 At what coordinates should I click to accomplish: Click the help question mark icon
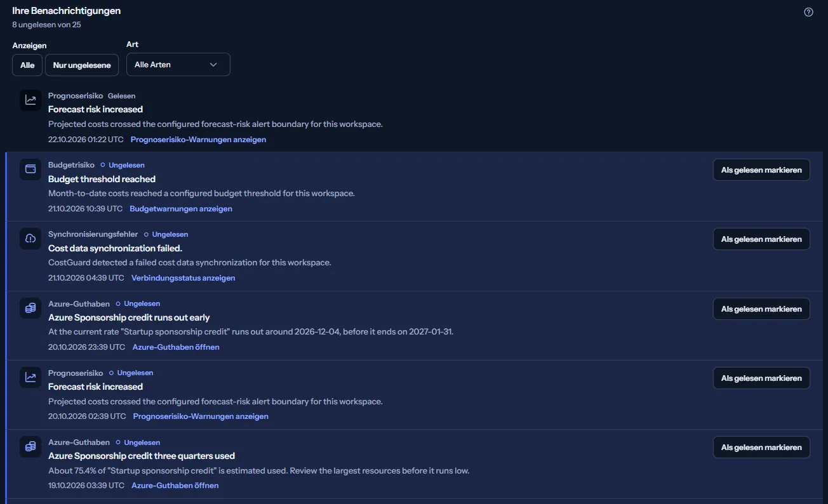click(x=808, y=12)
